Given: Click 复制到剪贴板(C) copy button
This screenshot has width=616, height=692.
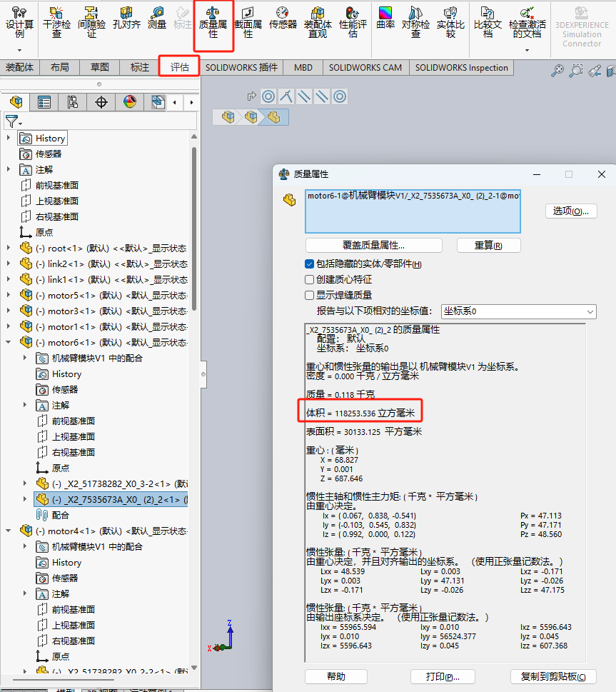Looking at the screenshot, I should [553, 676].
